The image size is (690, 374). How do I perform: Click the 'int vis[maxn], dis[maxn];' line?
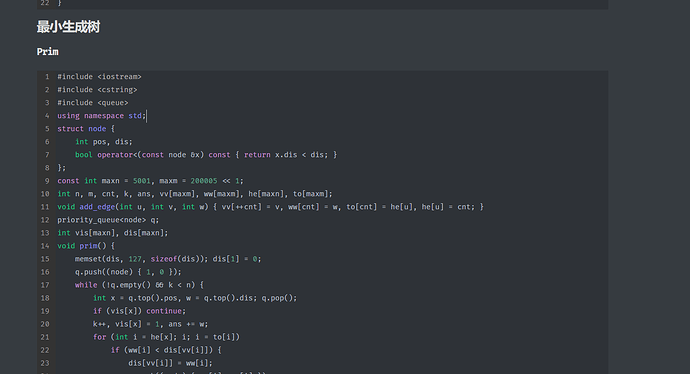point(113,233)
